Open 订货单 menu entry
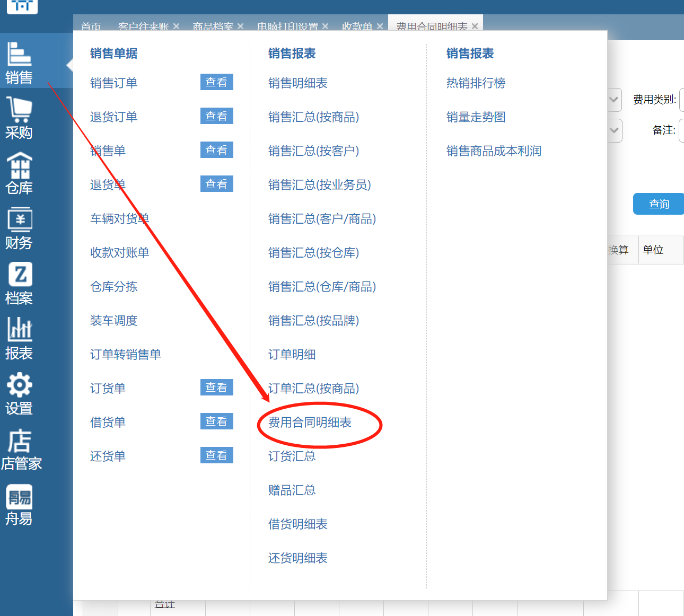The width and height of the screenshot is (684, 616). pos(108,389)
